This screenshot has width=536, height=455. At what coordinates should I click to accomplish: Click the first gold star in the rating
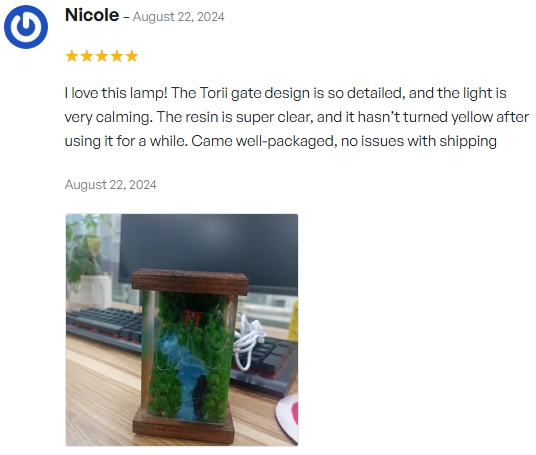tap(72, 56)
